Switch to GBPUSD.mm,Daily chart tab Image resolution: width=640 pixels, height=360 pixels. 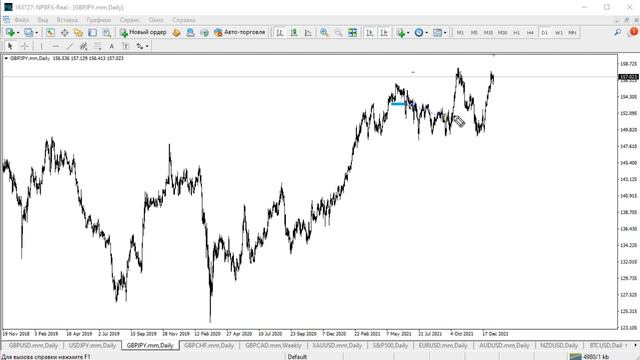[33, 345]
